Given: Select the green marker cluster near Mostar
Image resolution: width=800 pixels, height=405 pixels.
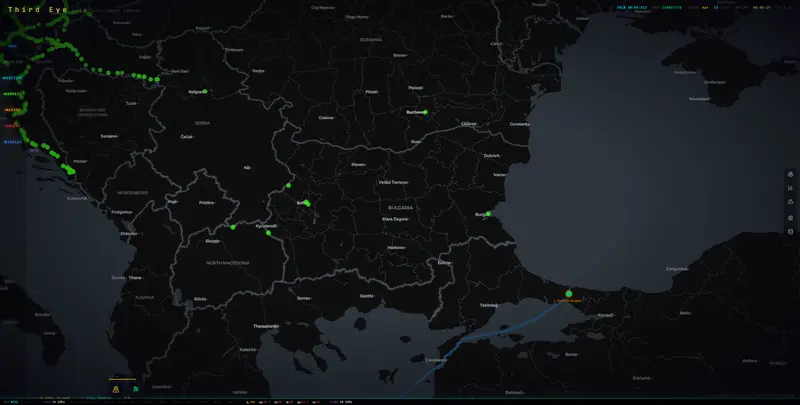Looking at the screenshot, I should pos(69,169).
